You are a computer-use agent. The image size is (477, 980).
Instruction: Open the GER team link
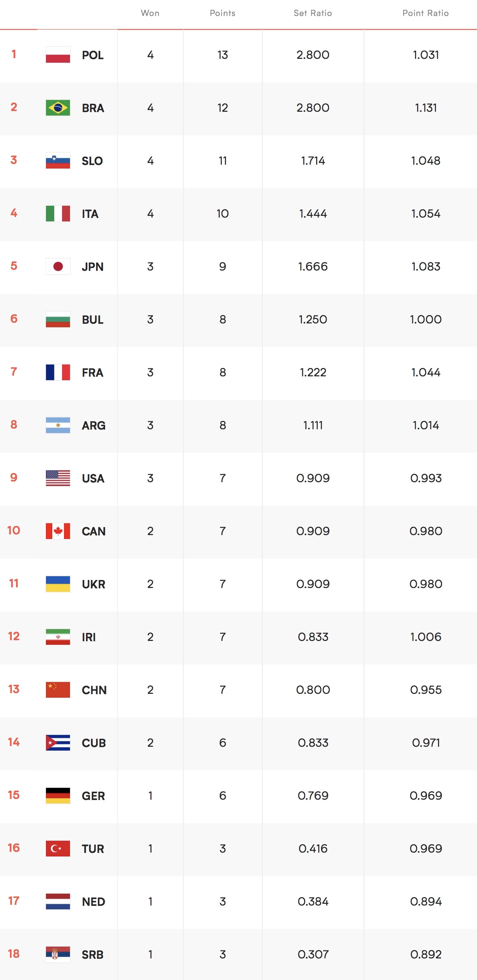[93, 795]
